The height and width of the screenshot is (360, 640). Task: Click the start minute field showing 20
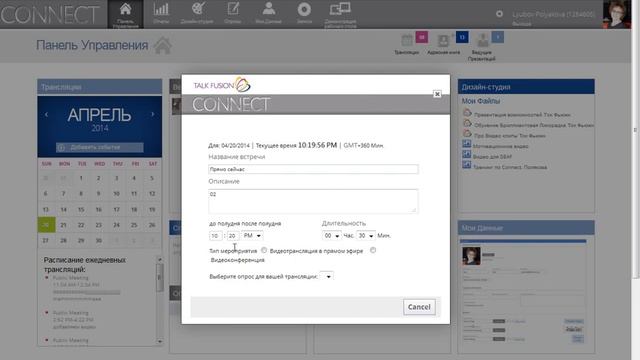(233, 236)
